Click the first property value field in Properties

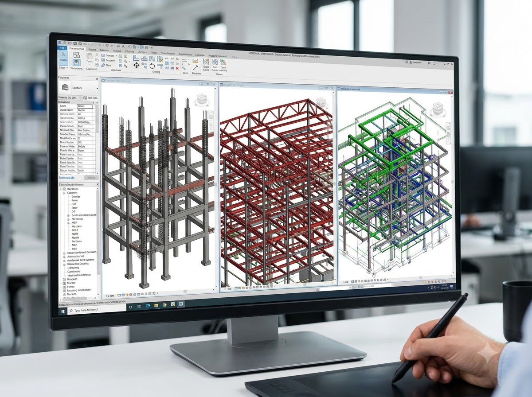pos(85,107)
